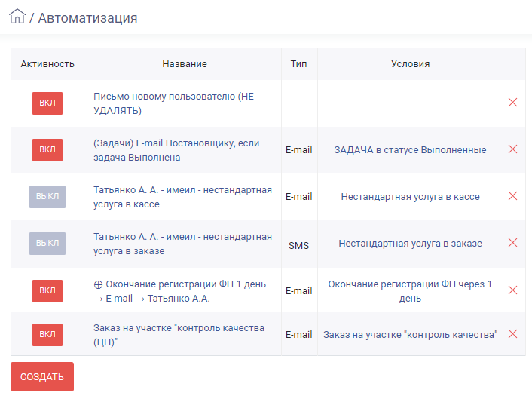Remove the 'нестандартная услуга в кассе' rule
This screenshot has width=532, height=396.
[512, 196]
